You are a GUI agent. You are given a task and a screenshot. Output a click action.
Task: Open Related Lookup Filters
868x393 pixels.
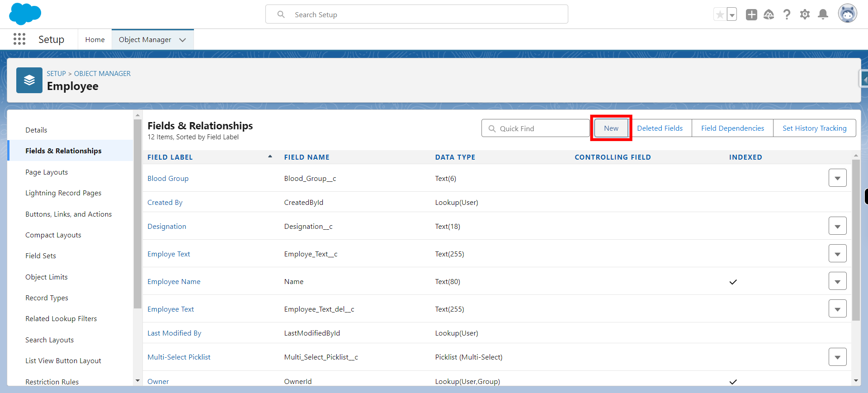pyautogui.click(x=61, y=319)
